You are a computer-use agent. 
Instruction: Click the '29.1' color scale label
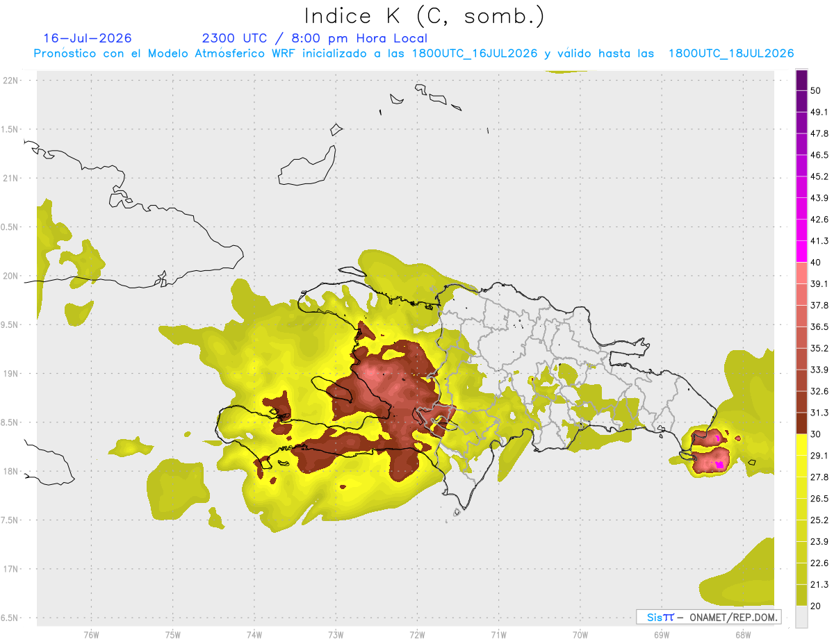(819, 455)
